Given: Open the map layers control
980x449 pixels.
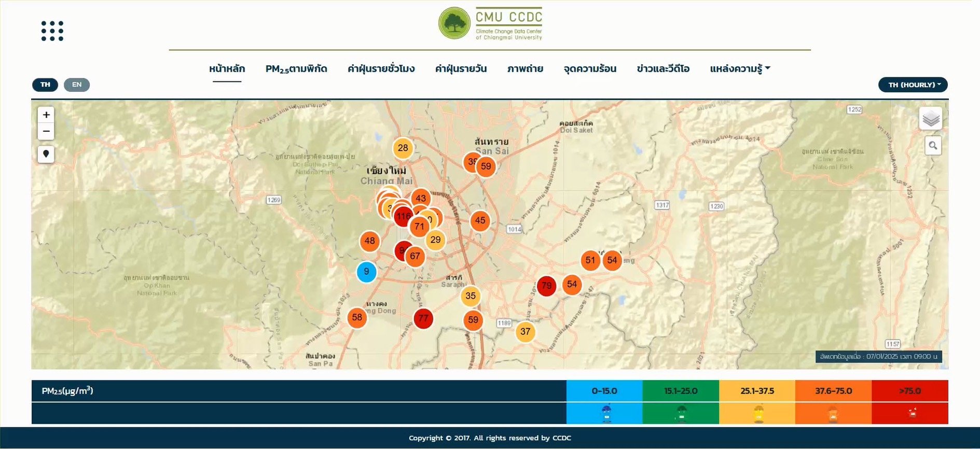Looking at the screenshot, I should click(x=931, y=119).
